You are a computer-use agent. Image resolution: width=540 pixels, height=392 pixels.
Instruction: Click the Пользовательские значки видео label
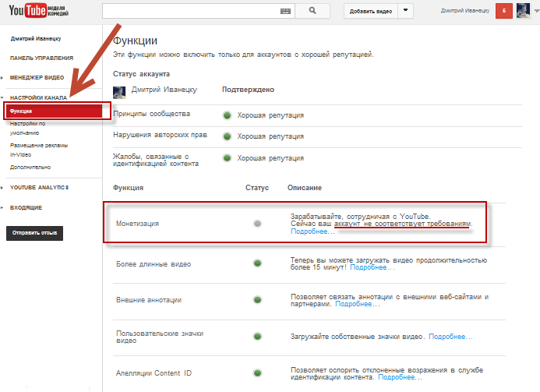pyautogui.click(x=160, y=337)
